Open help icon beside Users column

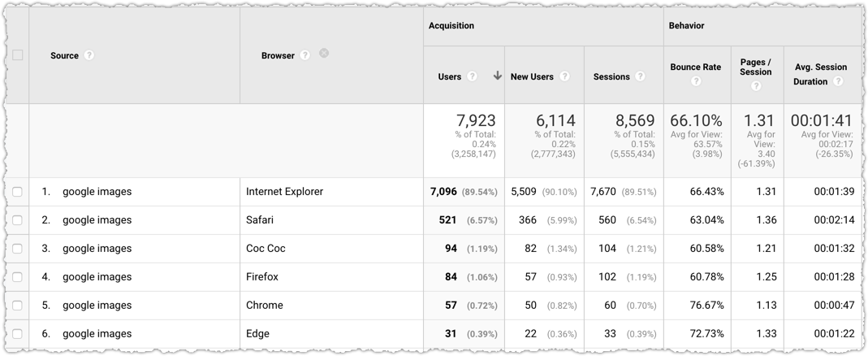click(x=472, y=76)
